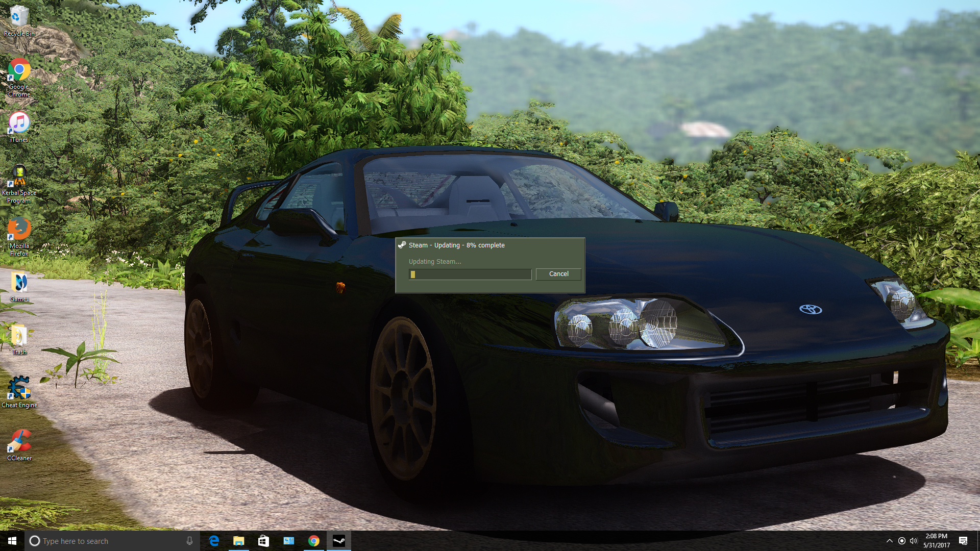The width and height of the screenshot is (980, 551).
Task: Open Microsoft Edge from the taskbar
Action: point(214,541)
